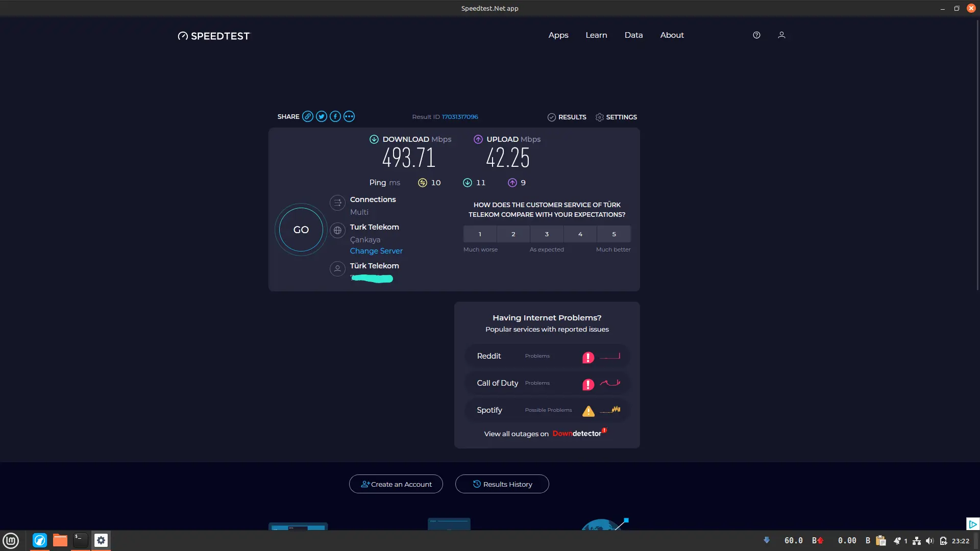This screenshot has height=551, width=980.
Task: Click Call of Duty red alert icon
Action: tap(588, 384)
